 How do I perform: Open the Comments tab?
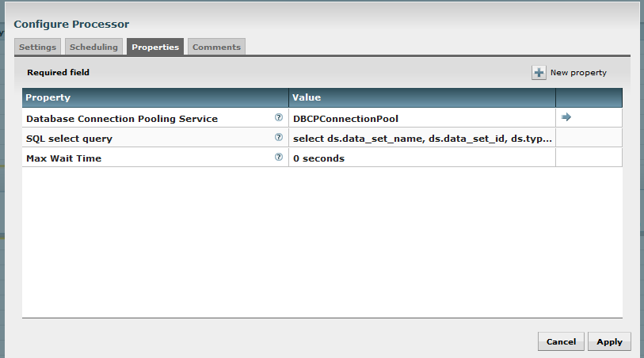click(216, 47)
